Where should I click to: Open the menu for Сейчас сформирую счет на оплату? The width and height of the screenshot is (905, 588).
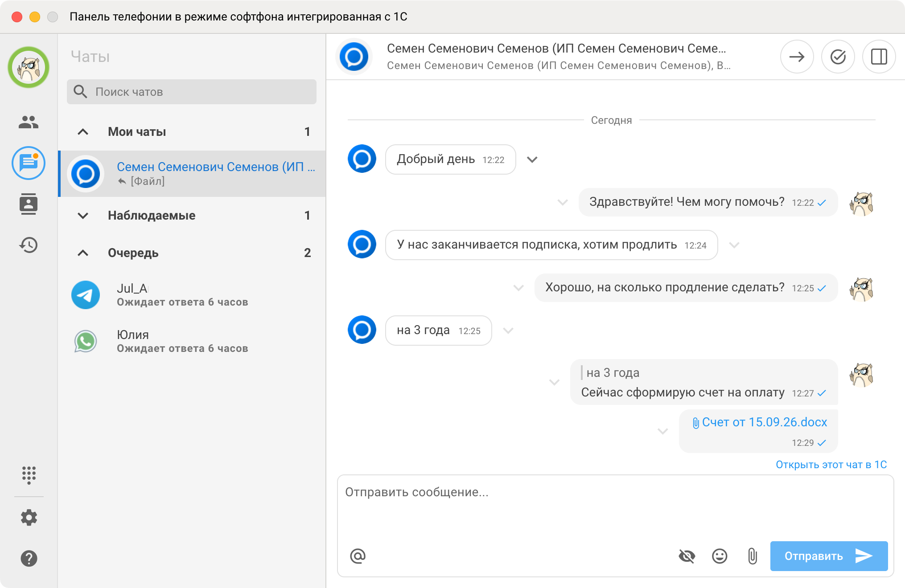click(x=554, y=382)
